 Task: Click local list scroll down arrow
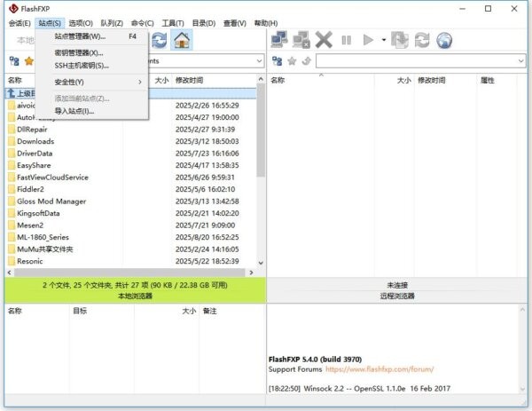click(261, 263)
